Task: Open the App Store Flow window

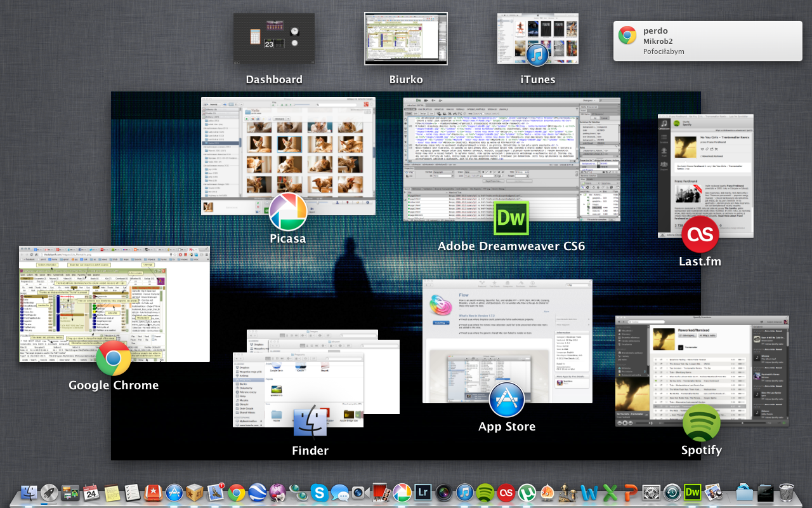Action: tap(507, 341)
